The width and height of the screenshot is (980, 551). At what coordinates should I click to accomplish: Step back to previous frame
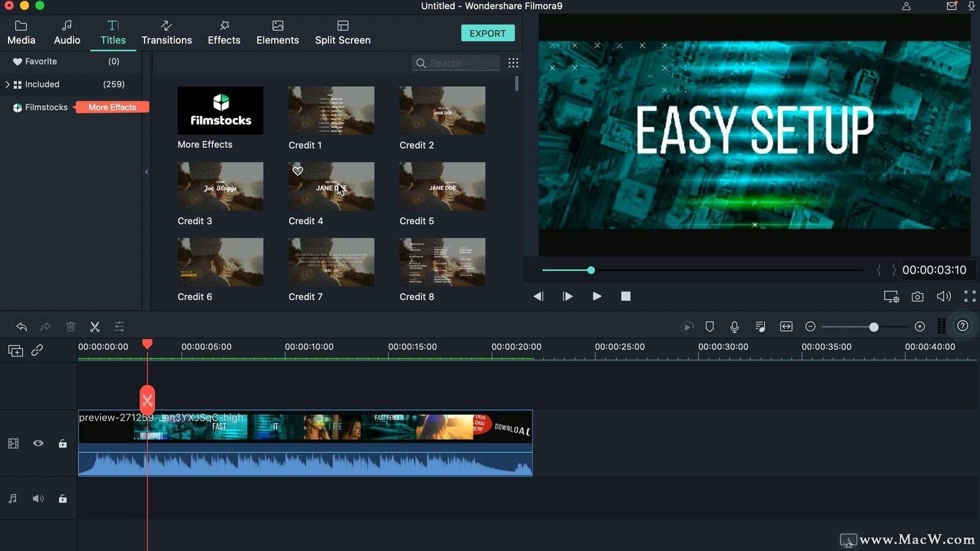[x=538, y=296]
